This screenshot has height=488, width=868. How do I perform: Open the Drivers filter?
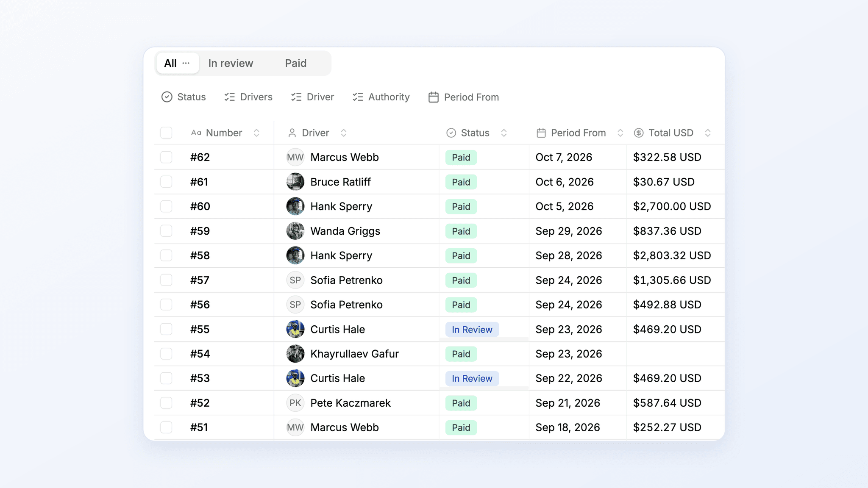coord(248,97)
